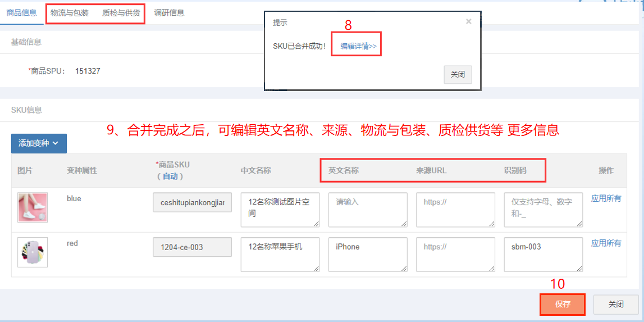Click the 变种属性 column header

coord(82,171)
